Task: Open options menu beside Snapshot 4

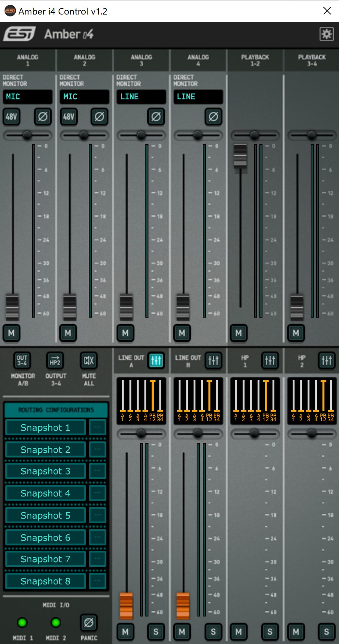Action: coord(98,493)
